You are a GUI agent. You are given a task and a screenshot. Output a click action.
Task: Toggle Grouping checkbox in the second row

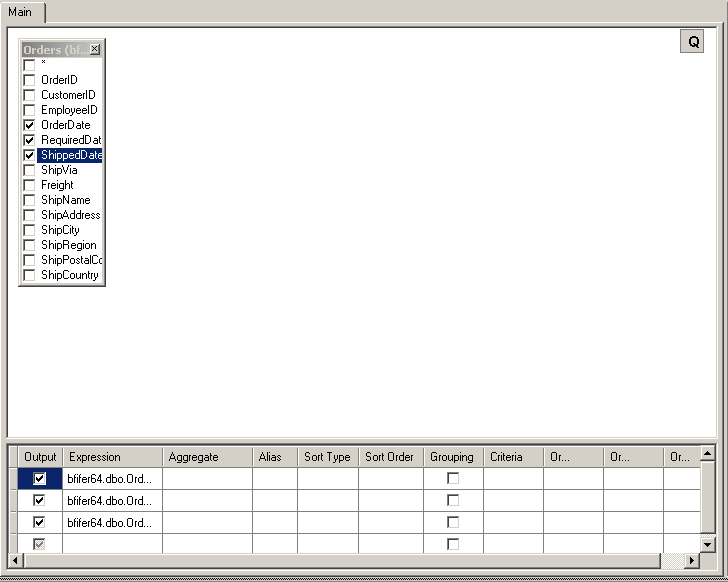tap(453, 500)
